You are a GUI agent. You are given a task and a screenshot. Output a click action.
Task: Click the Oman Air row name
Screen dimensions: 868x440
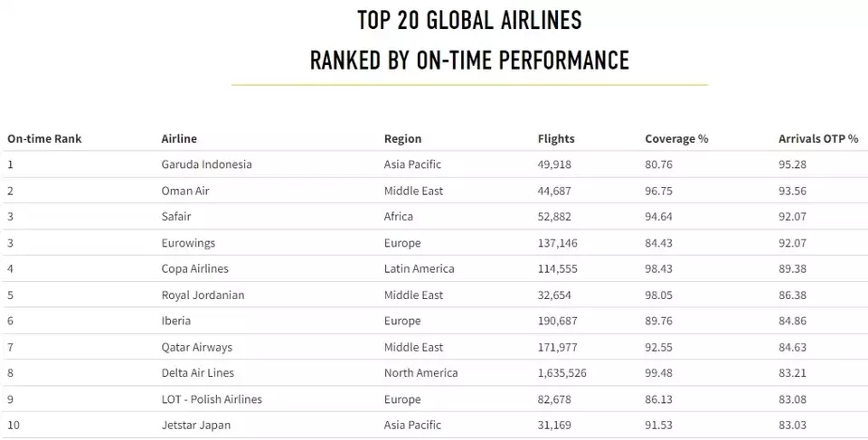tap(185, 191)
